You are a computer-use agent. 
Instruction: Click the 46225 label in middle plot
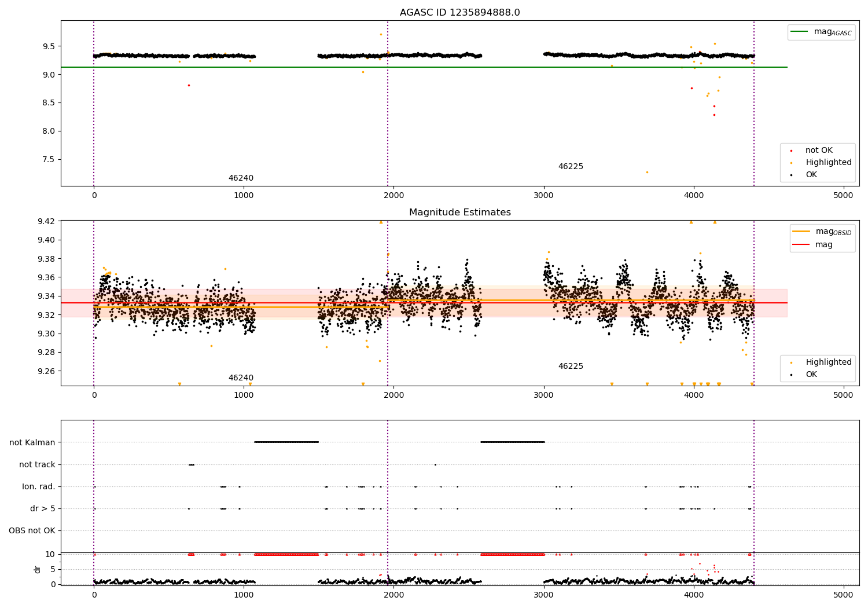[x=571, y=367]
